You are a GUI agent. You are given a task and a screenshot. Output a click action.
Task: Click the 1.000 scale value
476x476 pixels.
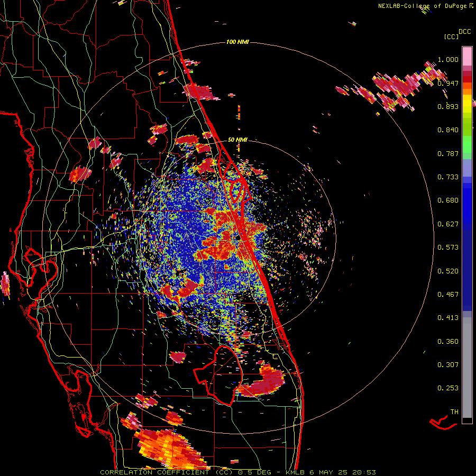click(x=448, y=59)
